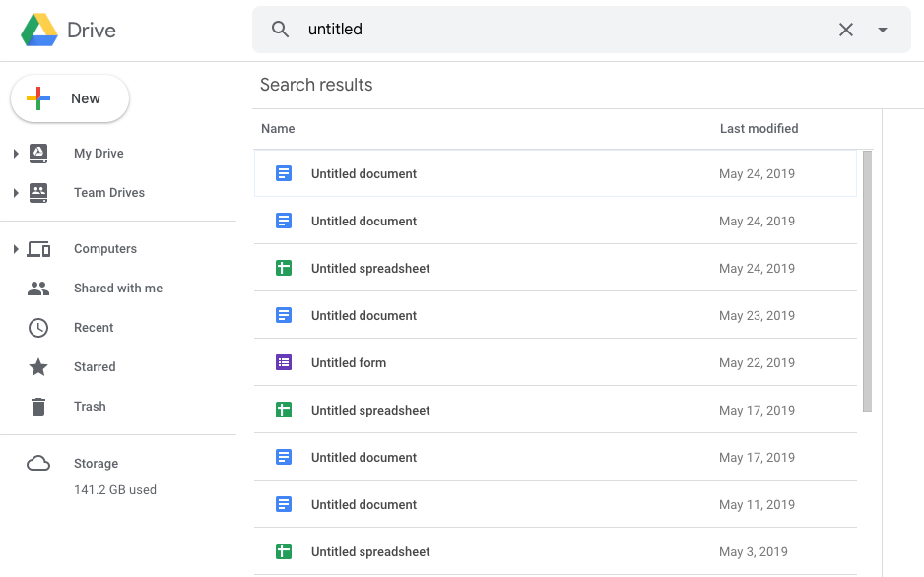
Task: Expand the Team Drives section
Action: (16, 193)
